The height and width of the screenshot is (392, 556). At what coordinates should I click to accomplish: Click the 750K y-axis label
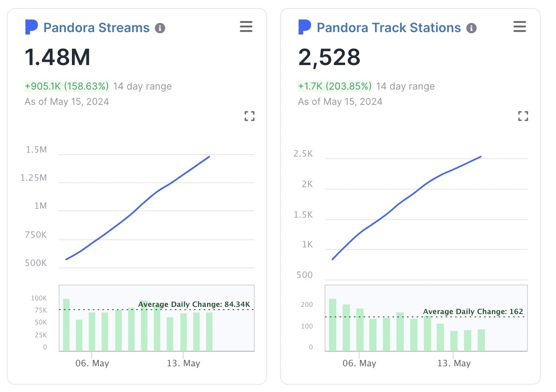point(36,235)
